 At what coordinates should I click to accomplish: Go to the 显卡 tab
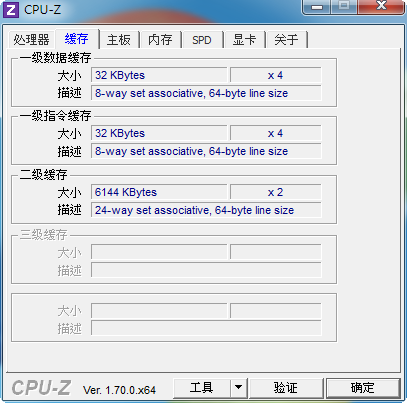click(244, 40)
